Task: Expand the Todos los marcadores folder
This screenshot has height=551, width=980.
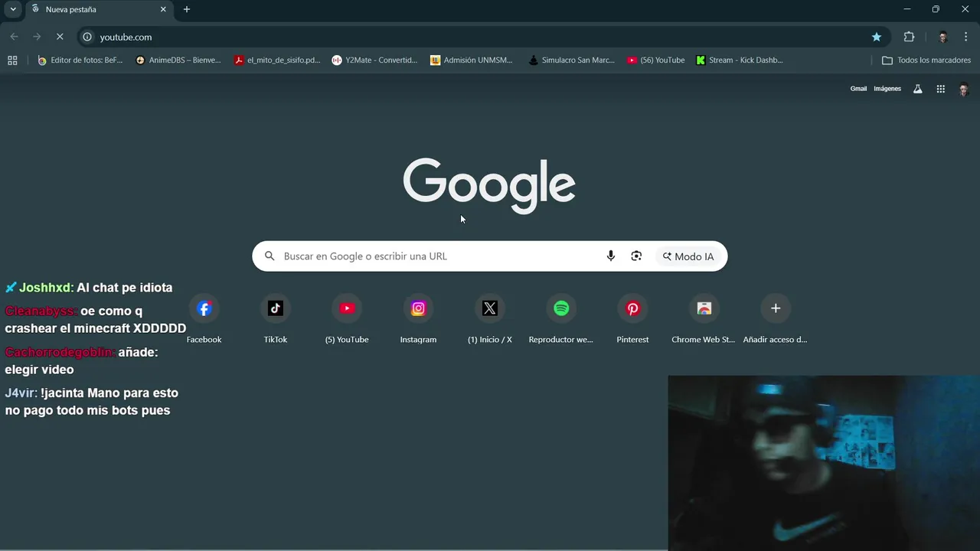Action: [926, 60]
